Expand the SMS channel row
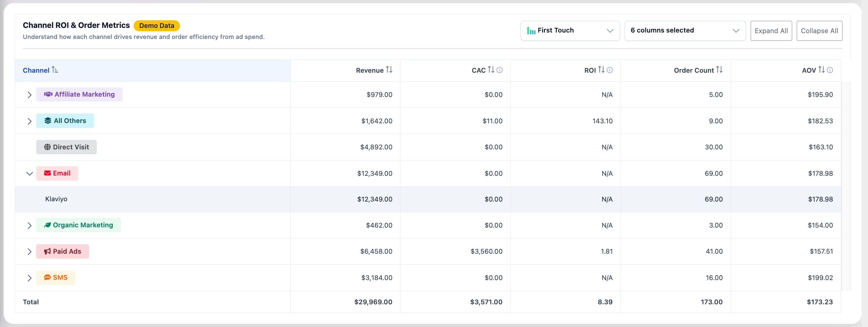 point(30,278)
